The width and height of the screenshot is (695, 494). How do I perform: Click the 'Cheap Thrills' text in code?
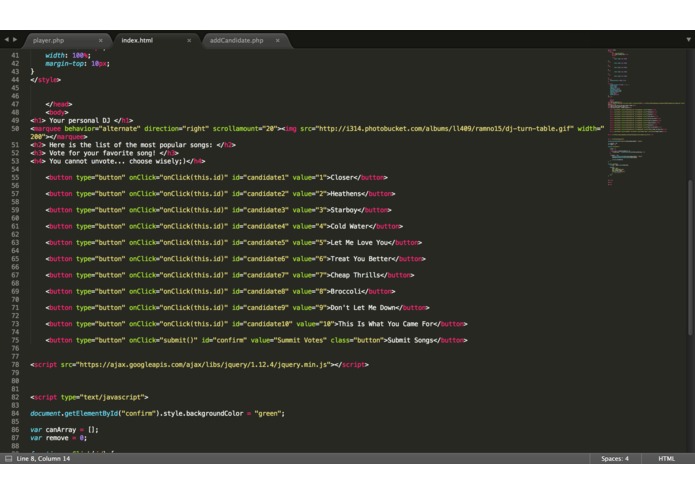click(355, 275)
